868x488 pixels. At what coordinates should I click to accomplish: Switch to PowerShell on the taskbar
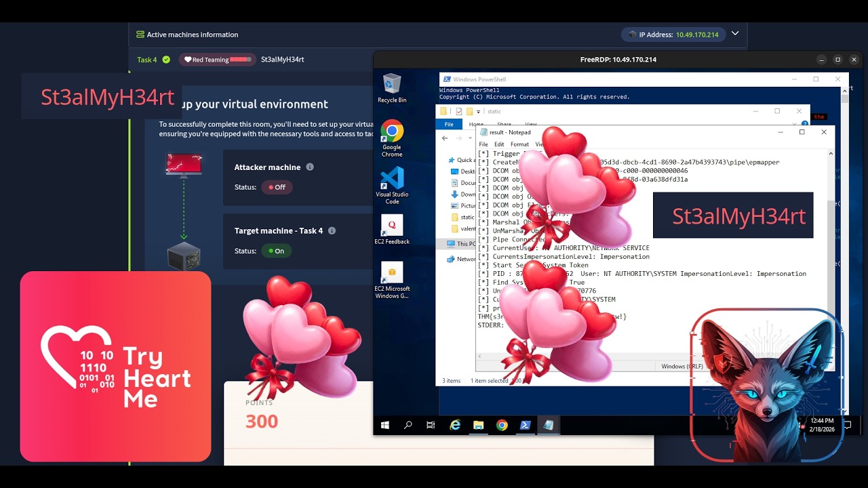pos(525,425)
